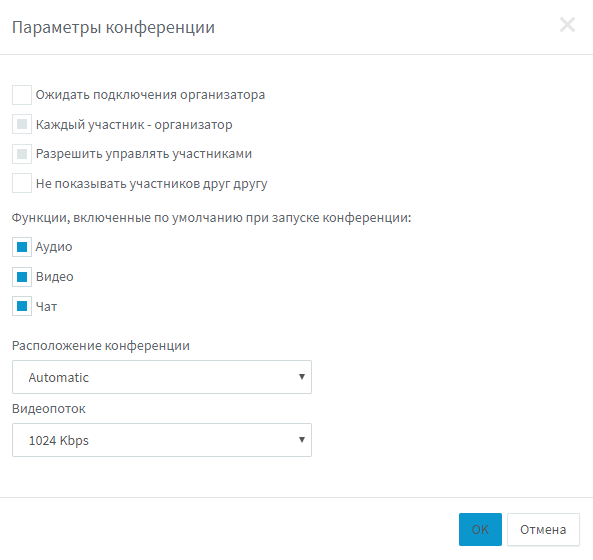Open the 1024 Kbps video stream dropdown
Image resolution: width=593 pixels, height=560 pixels.
[x=162, y=440]
